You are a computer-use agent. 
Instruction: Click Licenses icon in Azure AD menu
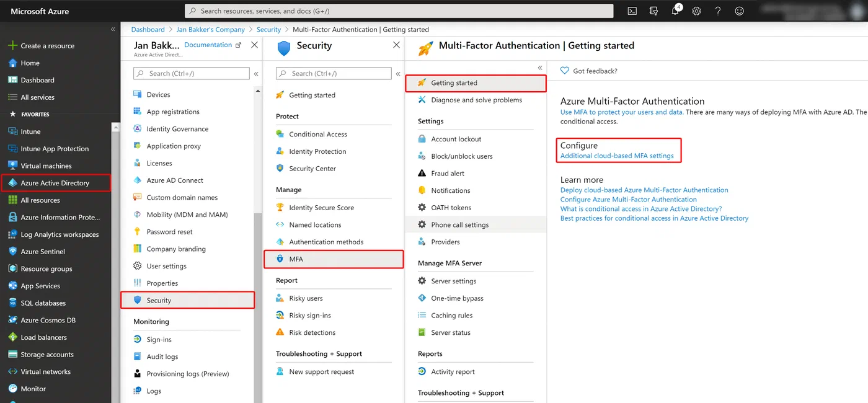pyautogui.click(x=138, y=163)
